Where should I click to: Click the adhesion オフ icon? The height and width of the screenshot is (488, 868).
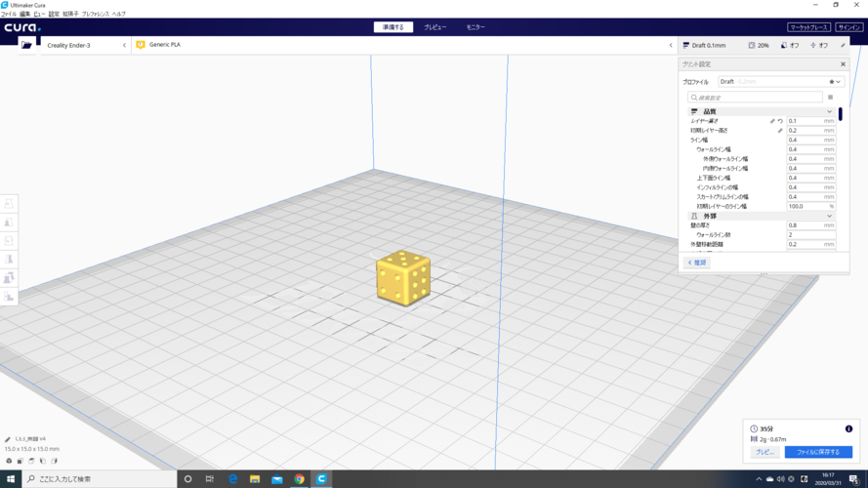(x=813, y=45)
